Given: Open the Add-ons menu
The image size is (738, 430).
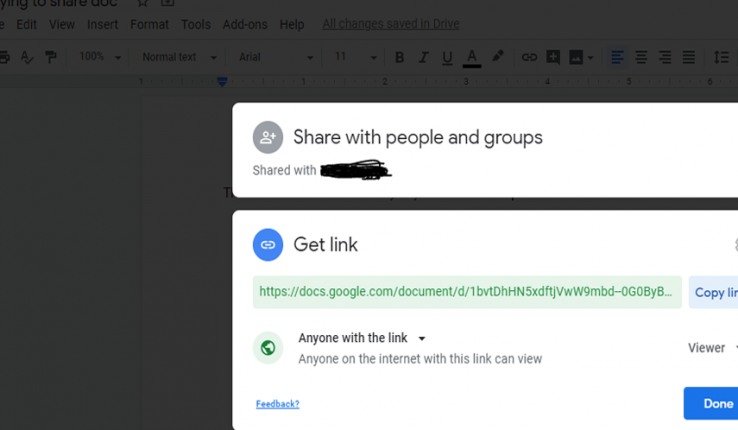Looking at the screenshot, I should (245, 24).
